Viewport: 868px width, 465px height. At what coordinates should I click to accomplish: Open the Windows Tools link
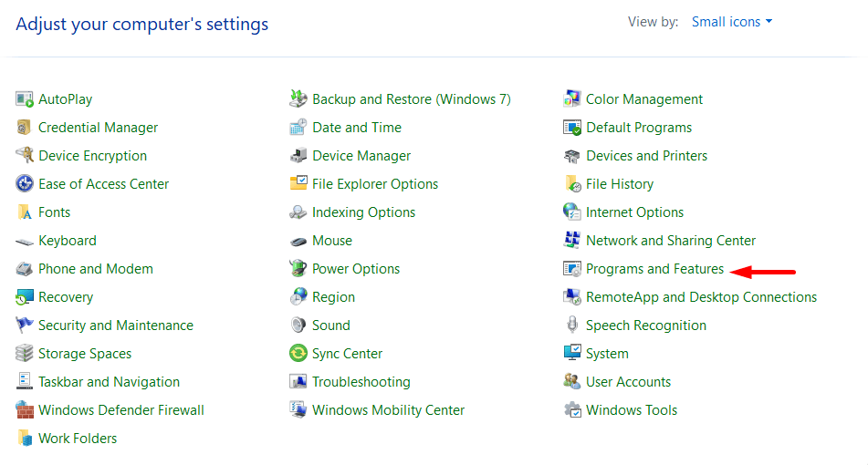point(632,410)
